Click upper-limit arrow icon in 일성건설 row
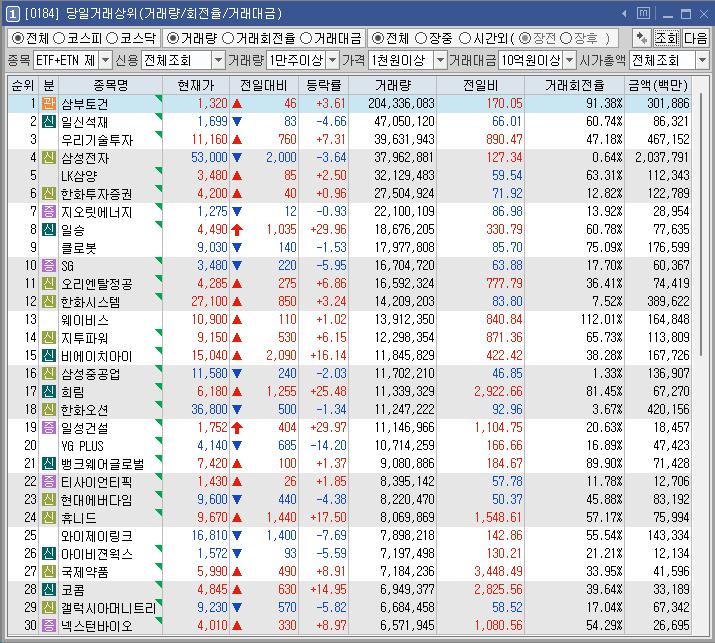This screenshot has width=715, height=643. pos(237,427)
